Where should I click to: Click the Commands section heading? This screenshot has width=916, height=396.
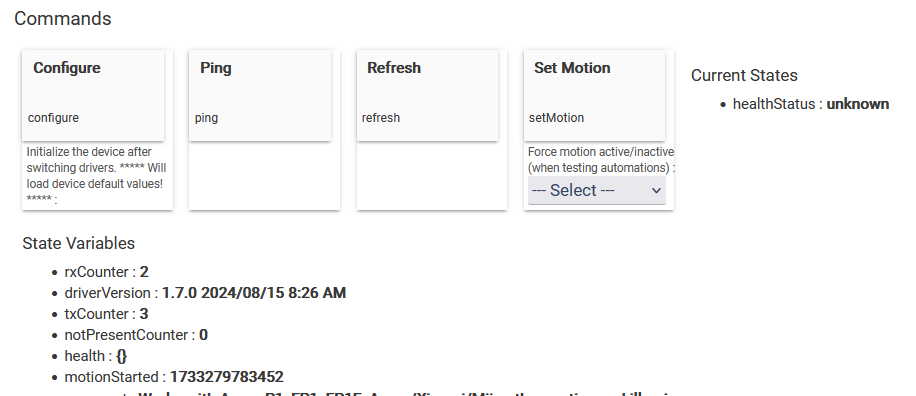coord(63,19)
